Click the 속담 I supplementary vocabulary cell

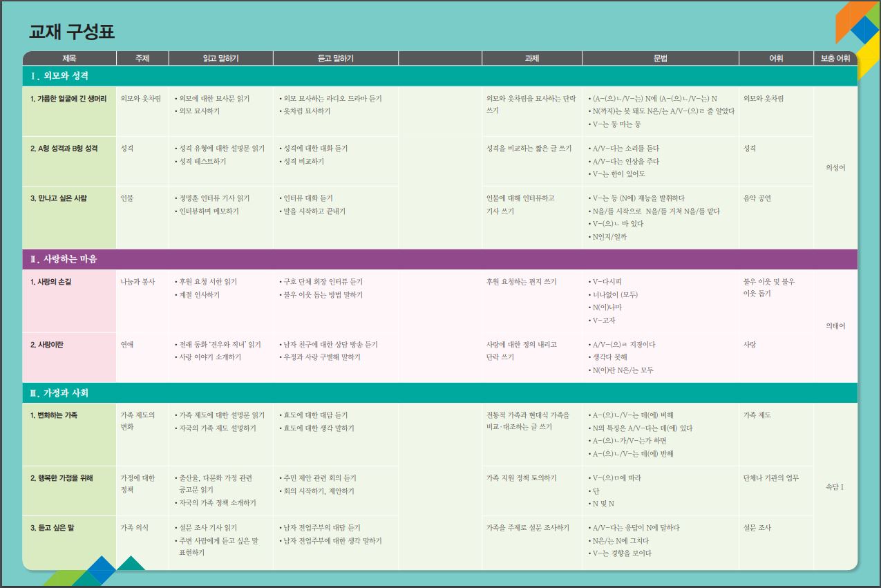click(x=835, y=487)
